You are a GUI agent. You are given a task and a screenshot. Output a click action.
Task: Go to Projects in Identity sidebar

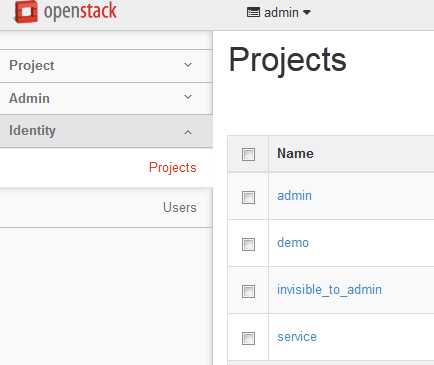(x=173, y=167)
